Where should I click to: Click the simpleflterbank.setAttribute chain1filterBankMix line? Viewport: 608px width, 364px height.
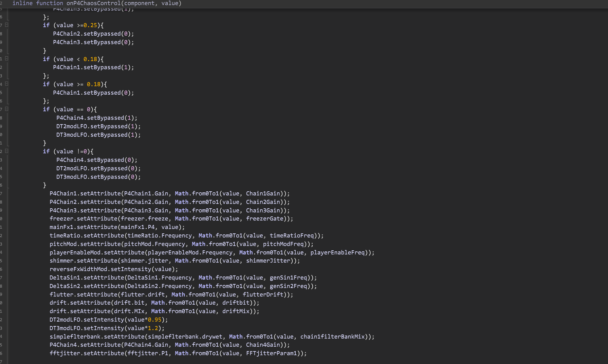tap(212, 337)
